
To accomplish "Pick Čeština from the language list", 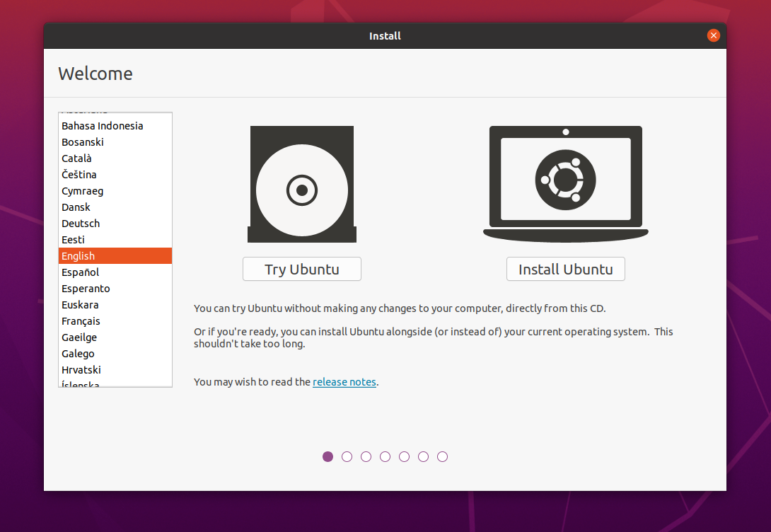I will (x=80, y=174).
